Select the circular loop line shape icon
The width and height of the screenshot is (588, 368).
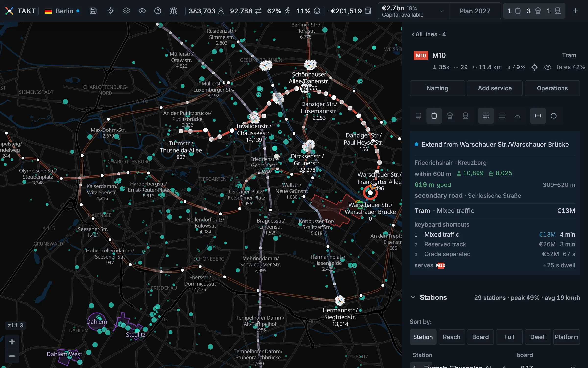tap(554, 116)
